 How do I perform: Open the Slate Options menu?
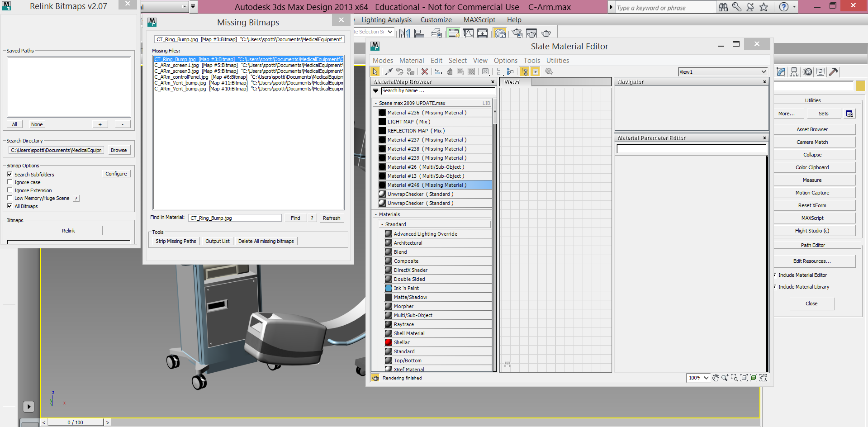505,61
